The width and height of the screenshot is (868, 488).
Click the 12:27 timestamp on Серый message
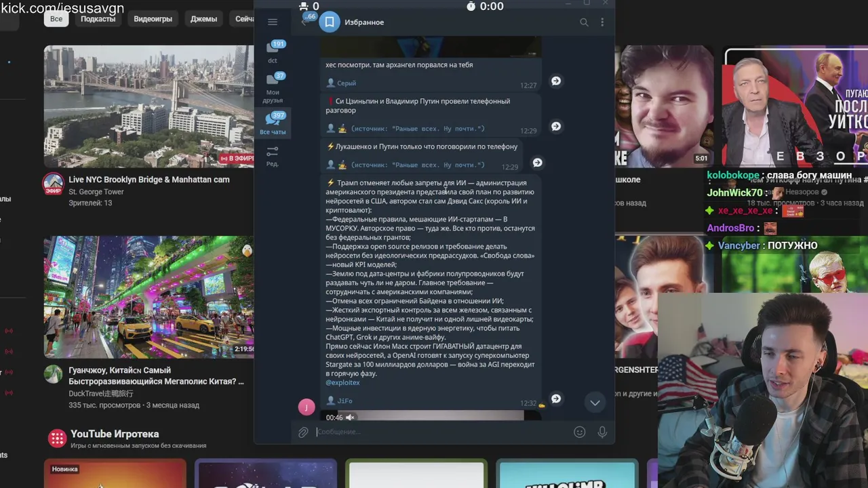(x=528, y=85)
